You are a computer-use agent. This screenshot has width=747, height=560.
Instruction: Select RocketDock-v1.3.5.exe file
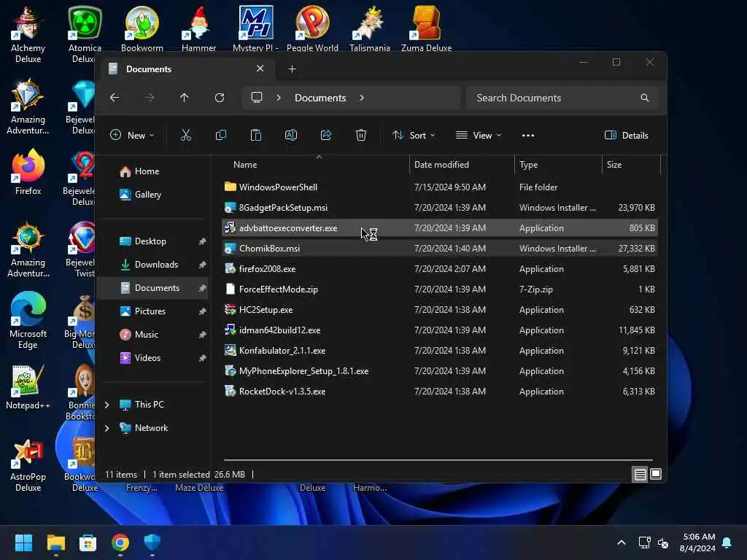(439, 392)
